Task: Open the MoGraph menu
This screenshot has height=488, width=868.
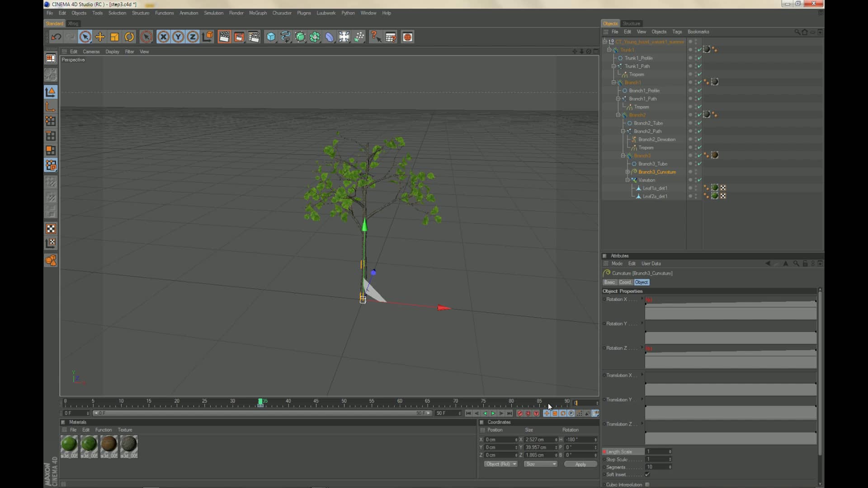Action: pyautogui.click(x=258, y=13)
